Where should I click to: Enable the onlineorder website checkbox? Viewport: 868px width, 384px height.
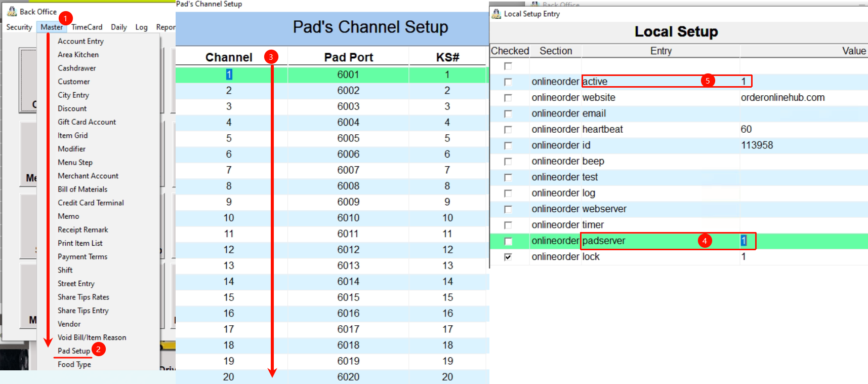(x=508, y=98)
